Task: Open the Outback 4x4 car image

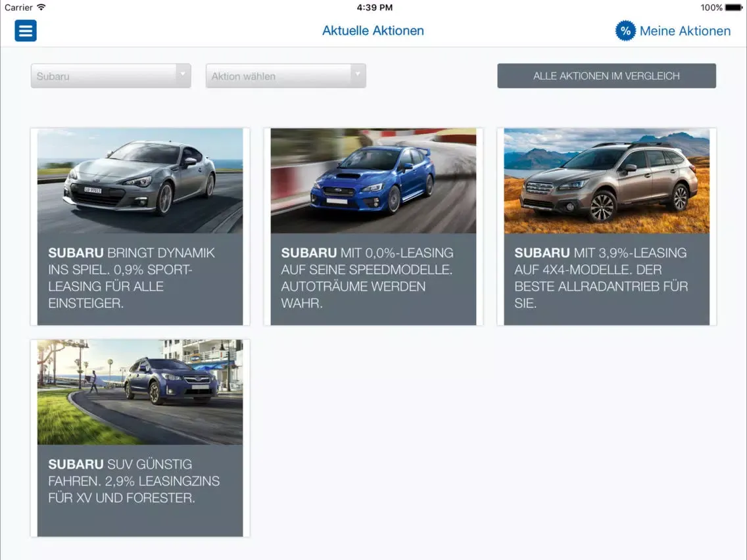Action: [x=606, y=181]
